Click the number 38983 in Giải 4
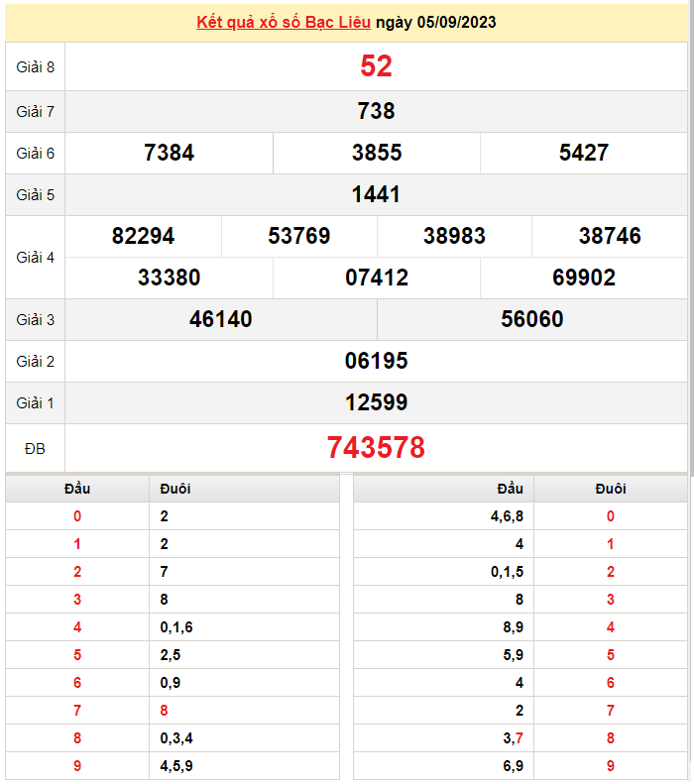Image resolution: width=694 pixels, height=784 pixels. pyautogui.click(x=454, y=236)
